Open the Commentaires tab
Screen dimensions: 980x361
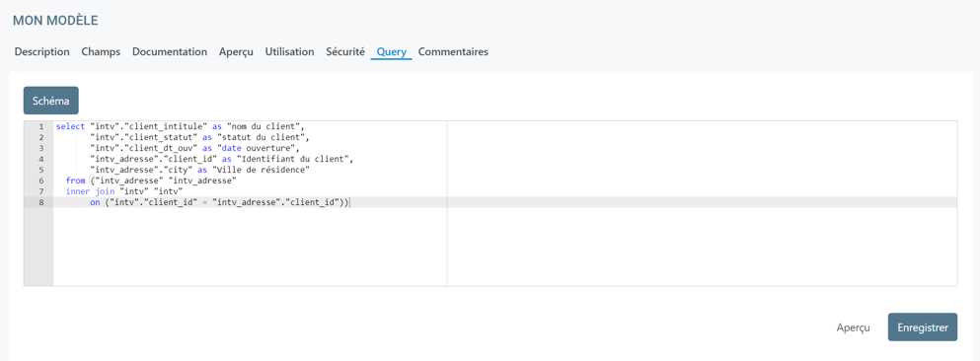coord(453,52)
